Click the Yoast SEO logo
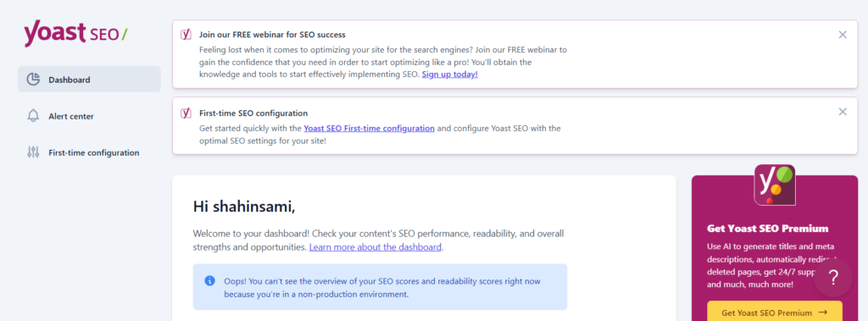This screenshot has width=868, height=321. click(75, 33)
